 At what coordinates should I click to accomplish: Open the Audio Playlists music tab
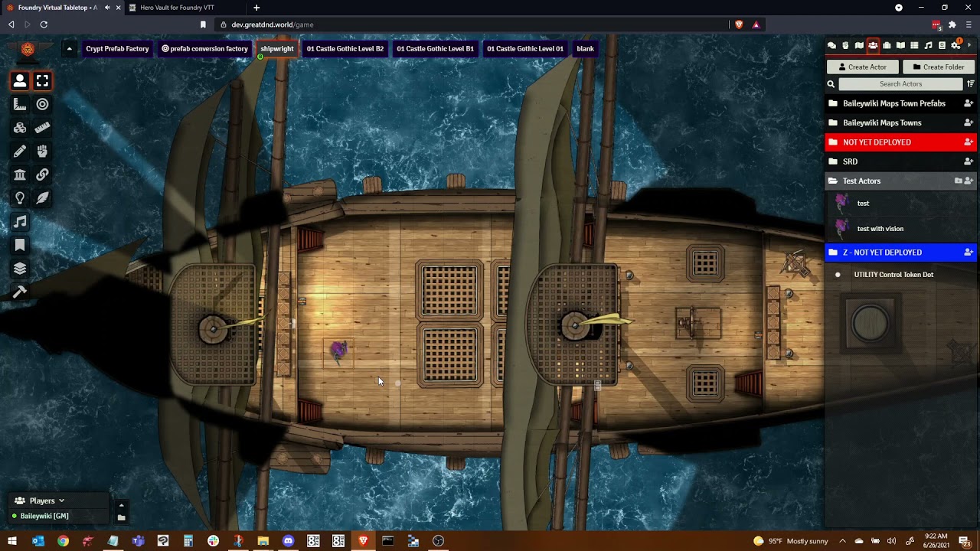pyautogui.click(x=928, y=46)
